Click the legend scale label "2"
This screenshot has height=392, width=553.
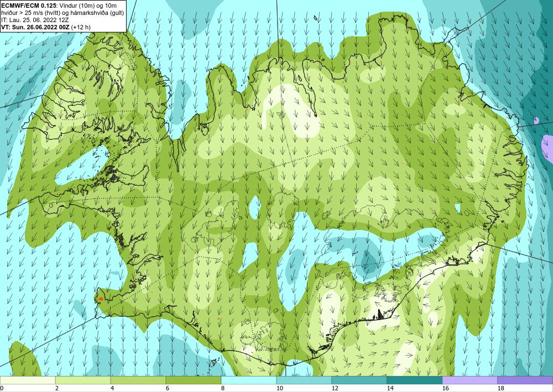57,388
